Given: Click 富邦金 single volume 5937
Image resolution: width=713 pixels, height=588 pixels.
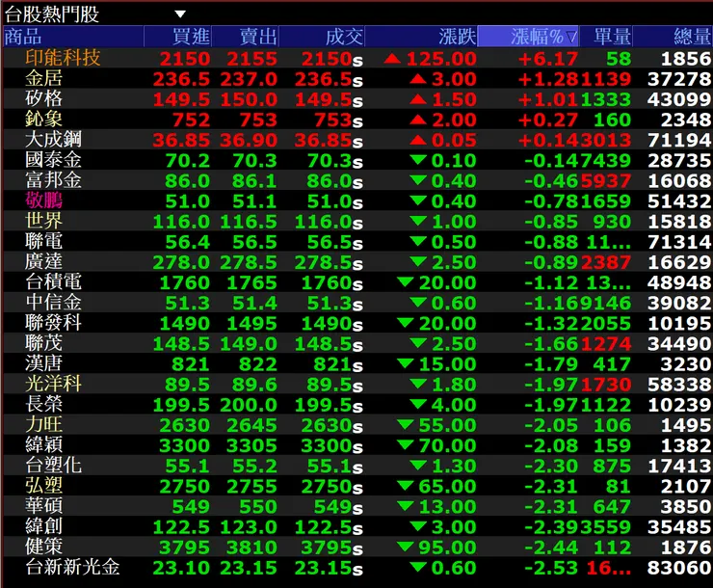Looking at the screenshot, I should pyautogui.click(x=606, y=181).
